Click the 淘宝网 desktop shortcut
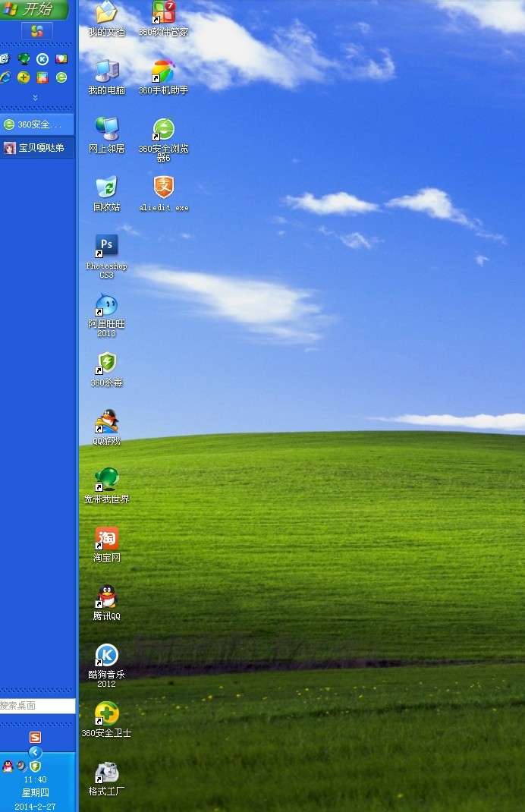The image size is (525, 812). (x=107, y=544)
